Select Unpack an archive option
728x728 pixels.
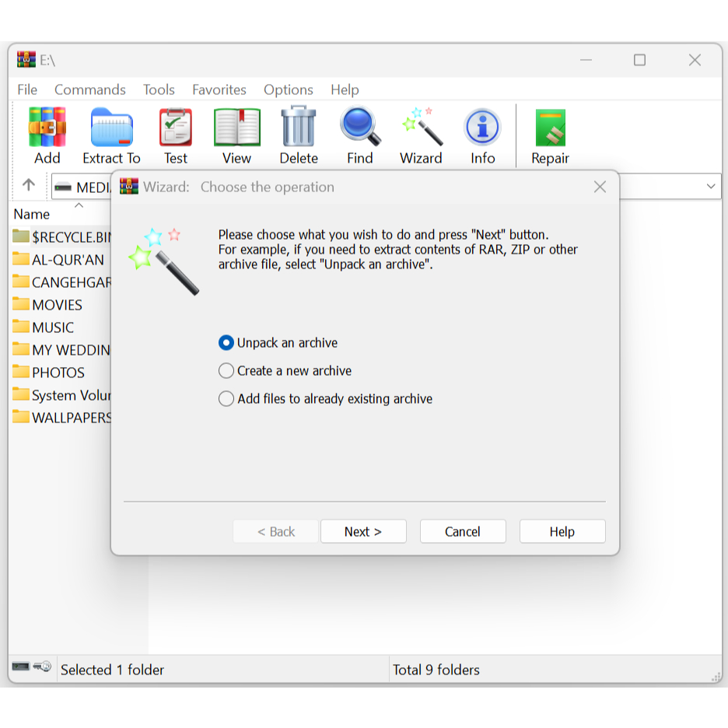tap(278, 343)
